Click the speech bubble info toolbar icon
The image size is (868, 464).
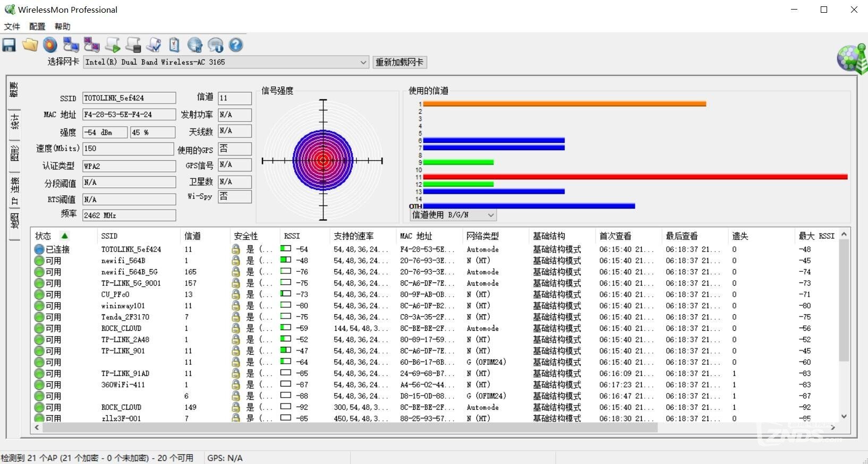click(x=215, y=45)
